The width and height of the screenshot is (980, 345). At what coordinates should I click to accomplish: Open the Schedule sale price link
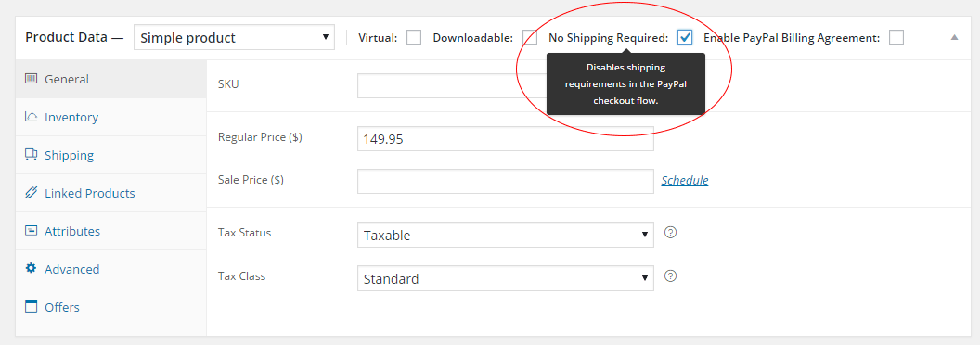point(685,180)
